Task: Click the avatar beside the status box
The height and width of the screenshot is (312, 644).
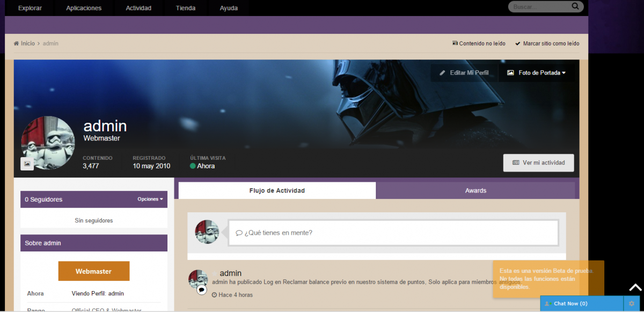Action: pos(207,232)
